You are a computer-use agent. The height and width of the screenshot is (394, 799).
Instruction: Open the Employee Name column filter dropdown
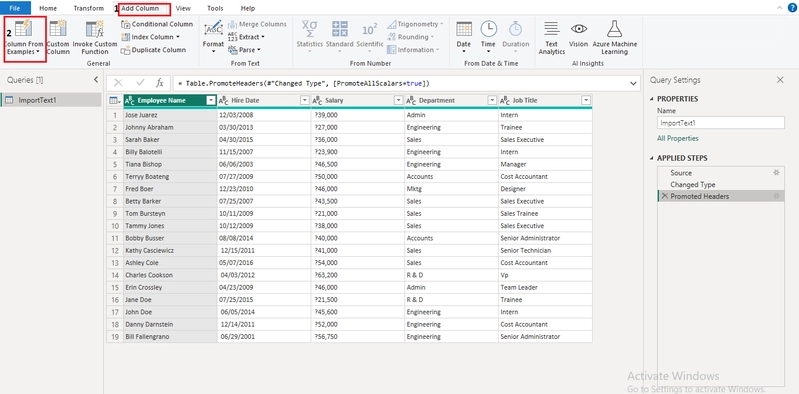point(210,101)
